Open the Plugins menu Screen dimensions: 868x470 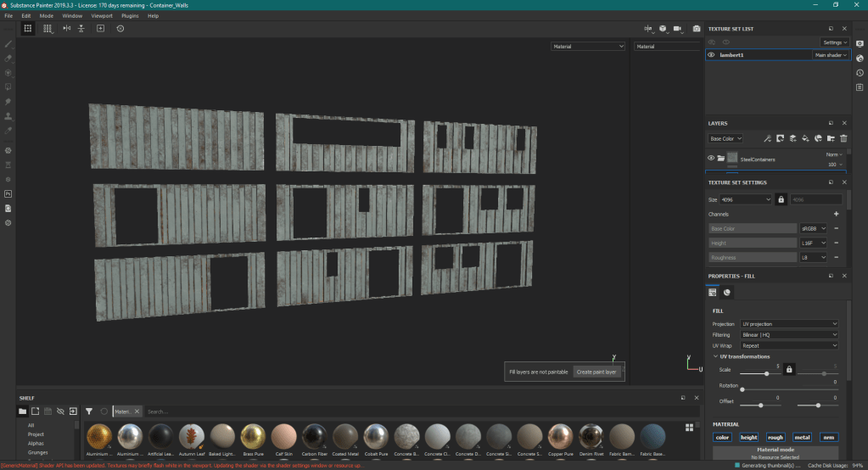[129, 15]
